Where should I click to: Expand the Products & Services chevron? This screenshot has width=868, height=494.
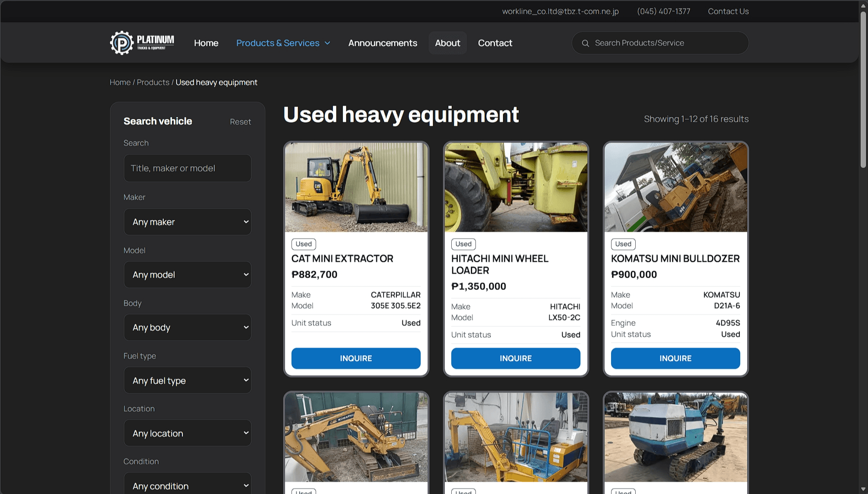pyautogui.click(x=327, y=43)
